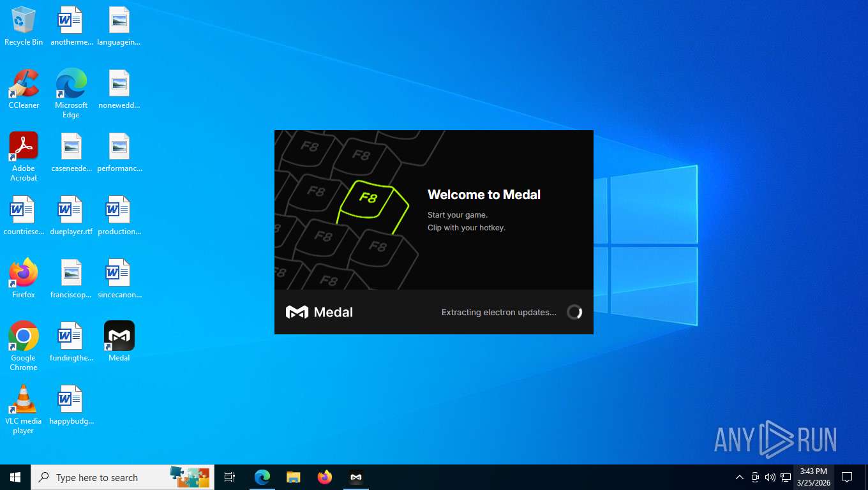This screenshot has height=490, width=868.
Task: Select the nonewedd... image file
Action: pyautogui.click(x=119, y=89)
